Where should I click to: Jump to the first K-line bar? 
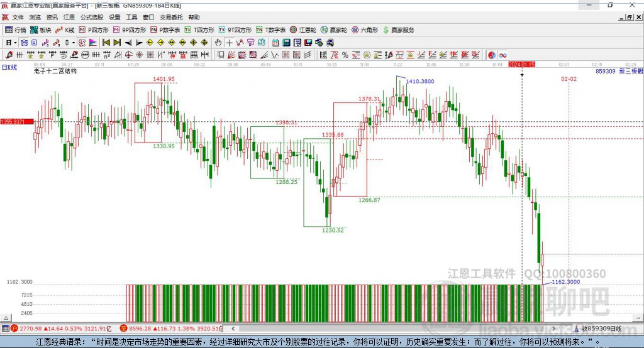(106, 43)
